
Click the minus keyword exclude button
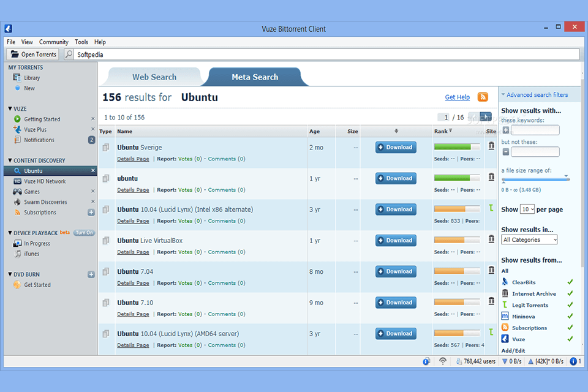tap(505, 152)
